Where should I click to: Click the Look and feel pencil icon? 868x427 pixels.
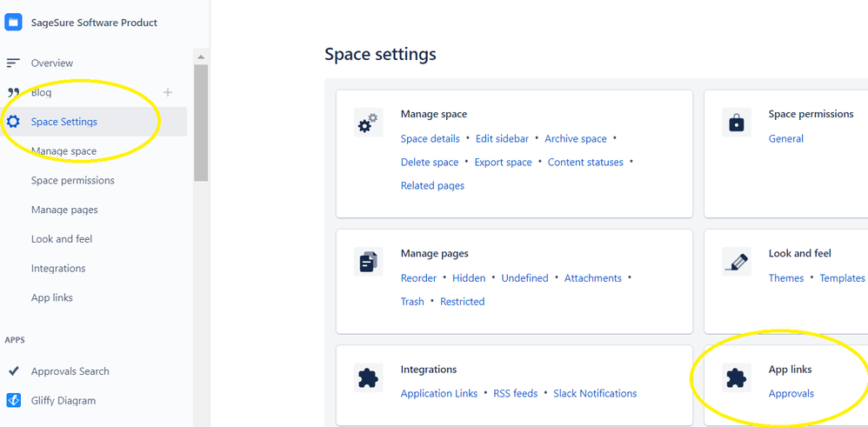pyautogui.click(x=737, y=262)
